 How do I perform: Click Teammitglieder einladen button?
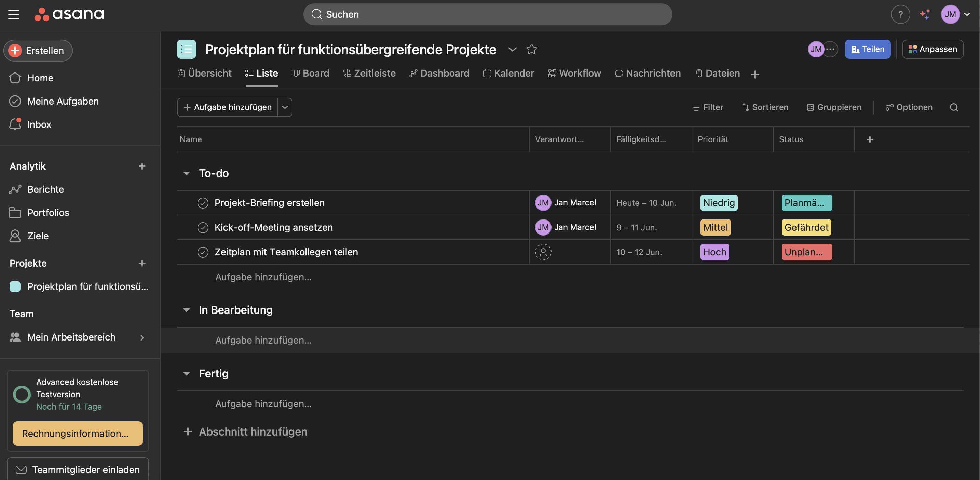[x=78, y=469]
